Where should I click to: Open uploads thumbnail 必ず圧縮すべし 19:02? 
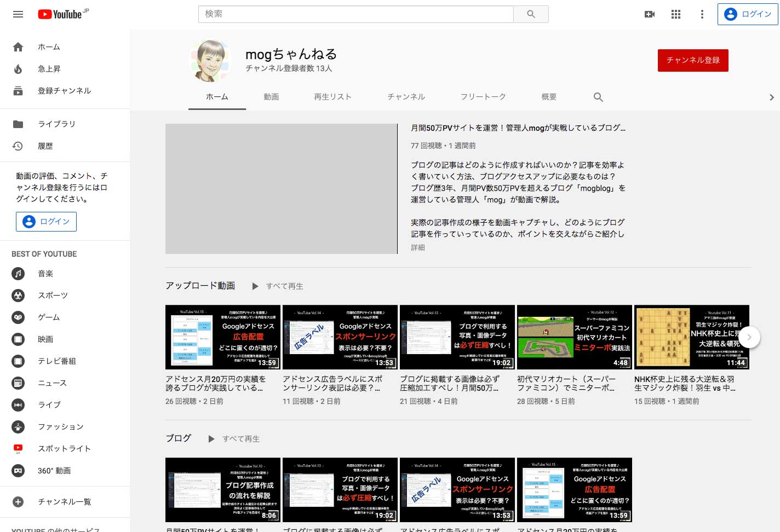(x=457, y=337)
